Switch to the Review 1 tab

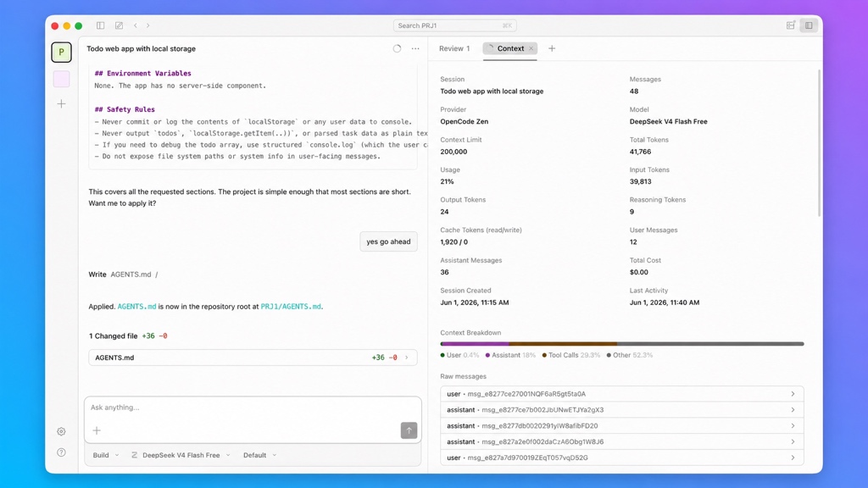click(x=454, y=48)
